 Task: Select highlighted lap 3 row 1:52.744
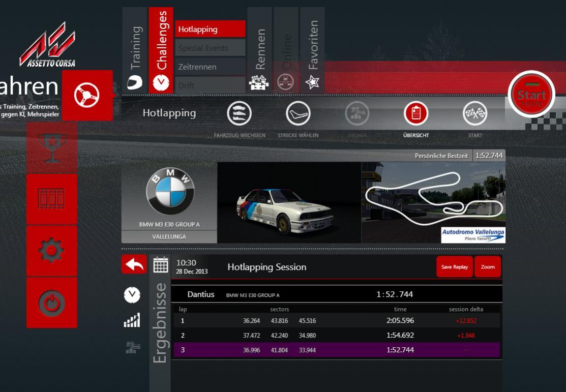337,350
